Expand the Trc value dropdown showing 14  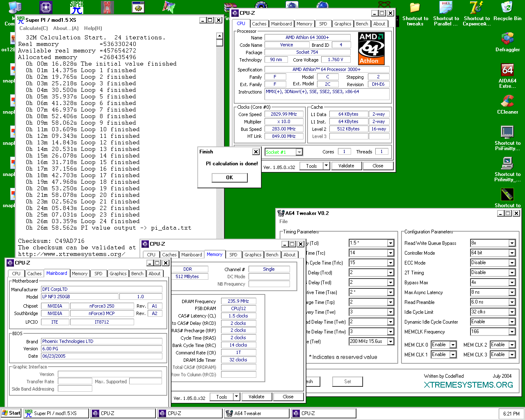390,253
